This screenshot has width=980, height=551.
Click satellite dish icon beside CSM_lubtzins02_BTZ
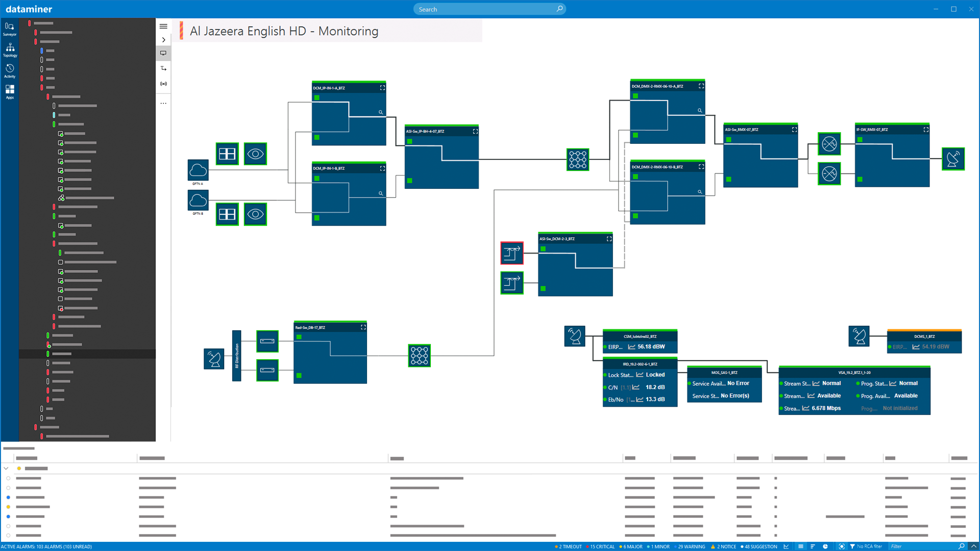[575, 336]
